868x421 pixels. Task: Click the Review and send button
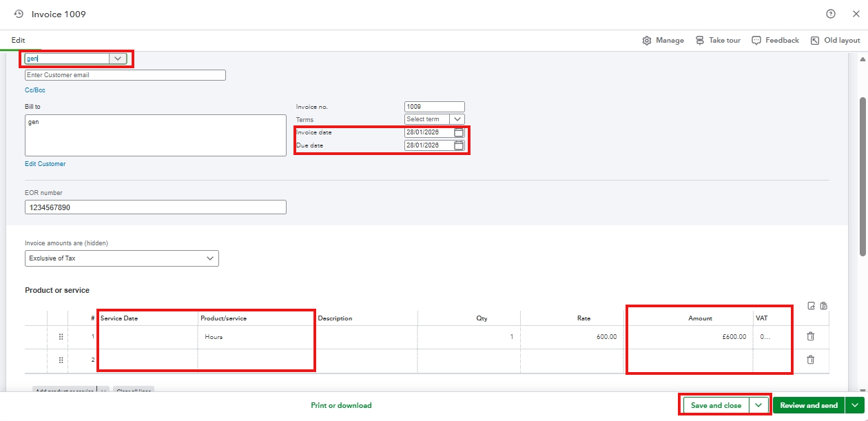coord(809,405)
